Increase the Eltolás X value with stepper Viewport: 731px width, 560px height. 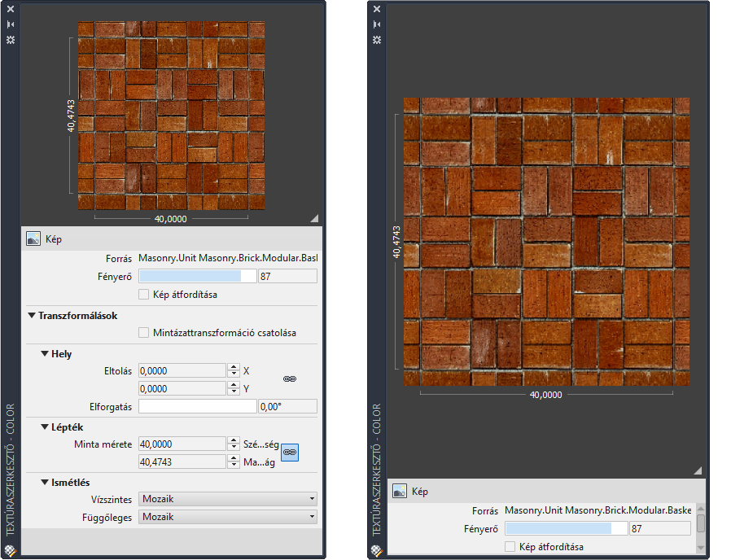pos(234,367)
